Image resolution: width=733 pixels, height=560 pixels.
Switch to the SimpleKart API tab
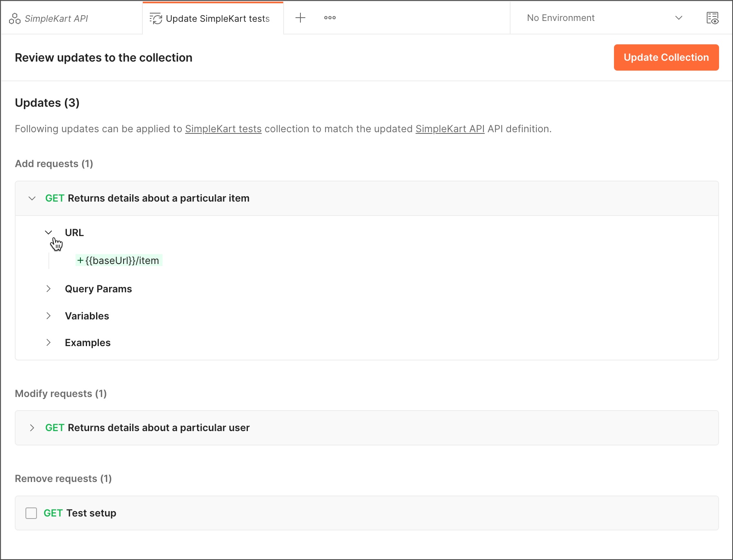pos(56,18)
